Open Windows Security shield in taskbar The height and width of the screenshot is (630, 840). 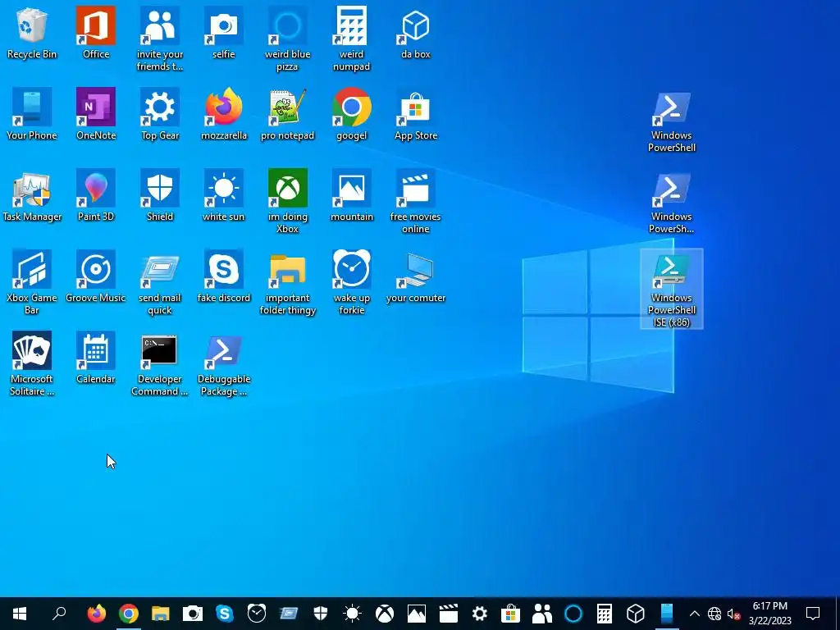(321, 614)
